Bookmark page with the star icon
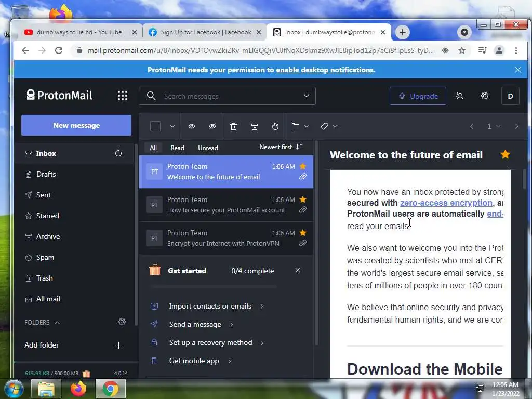 coord(462,50)
